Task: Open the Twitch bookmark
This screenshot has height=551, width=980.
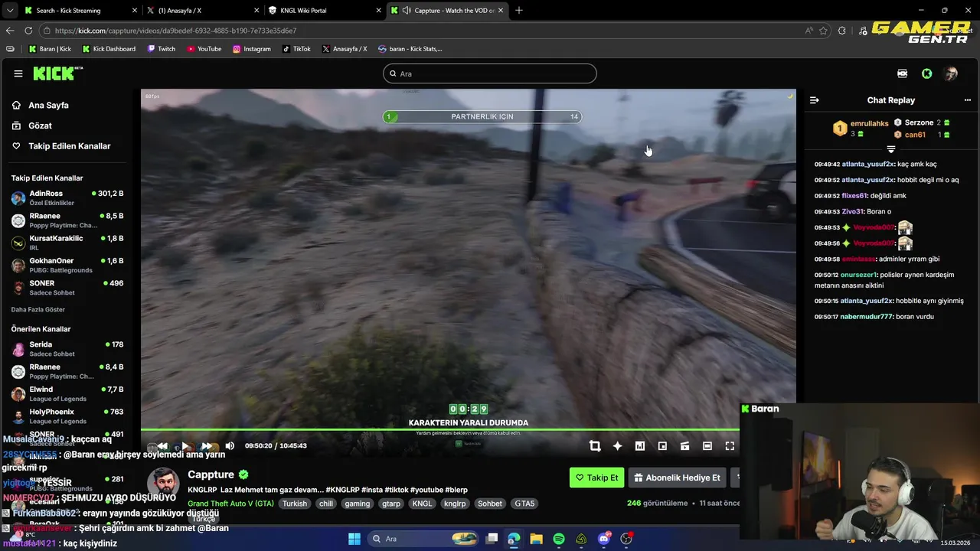Action: 161,49
